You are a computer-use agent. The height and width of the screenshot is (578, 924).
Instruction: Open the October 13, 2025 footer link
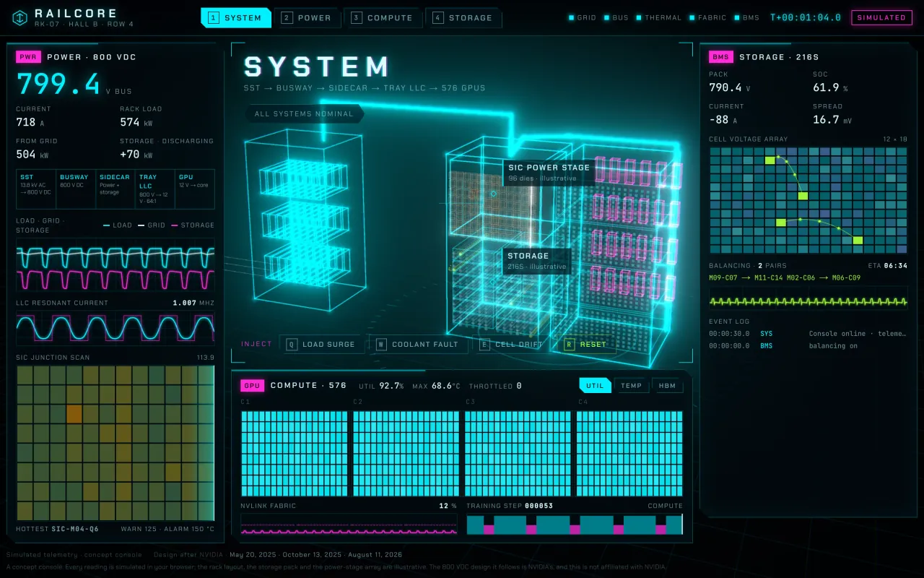click(312, 555)
